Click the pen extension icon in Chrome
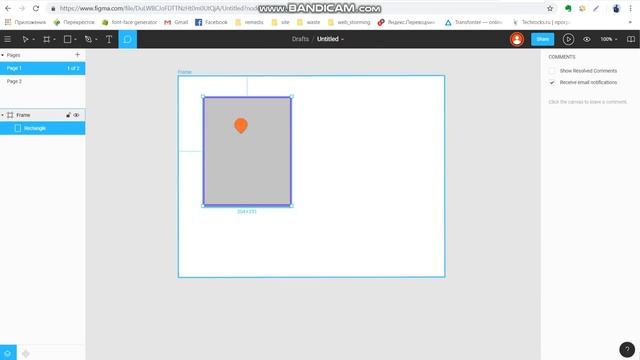 coord(596,8)
